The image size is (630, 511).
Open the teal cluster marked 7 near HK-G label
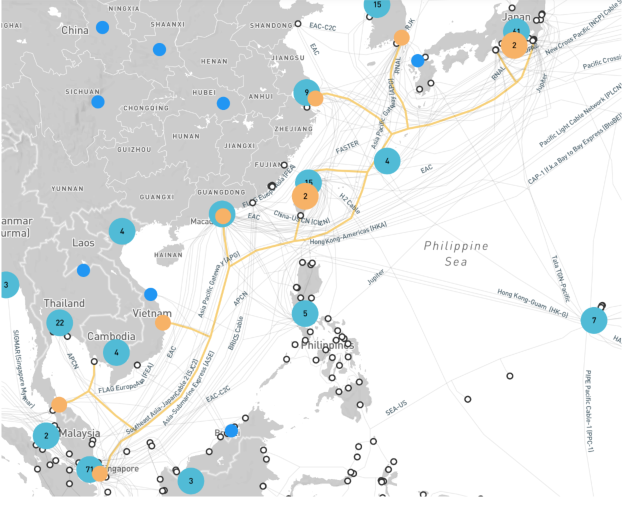click(594, 320)
